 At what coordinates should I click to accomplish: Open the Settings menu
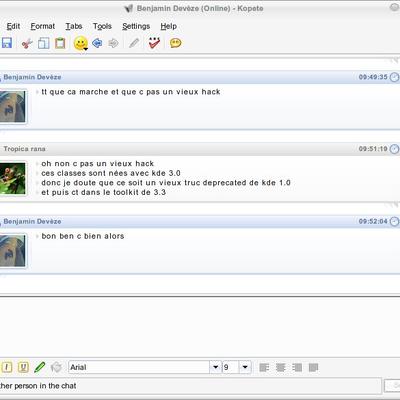click(x=136, y=26)
